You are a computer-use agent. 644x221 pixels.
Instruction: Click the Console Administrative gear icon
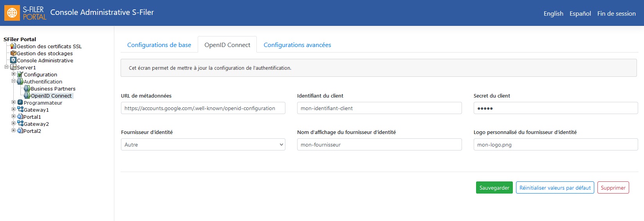pyautogui.click(x=13, y=60)
